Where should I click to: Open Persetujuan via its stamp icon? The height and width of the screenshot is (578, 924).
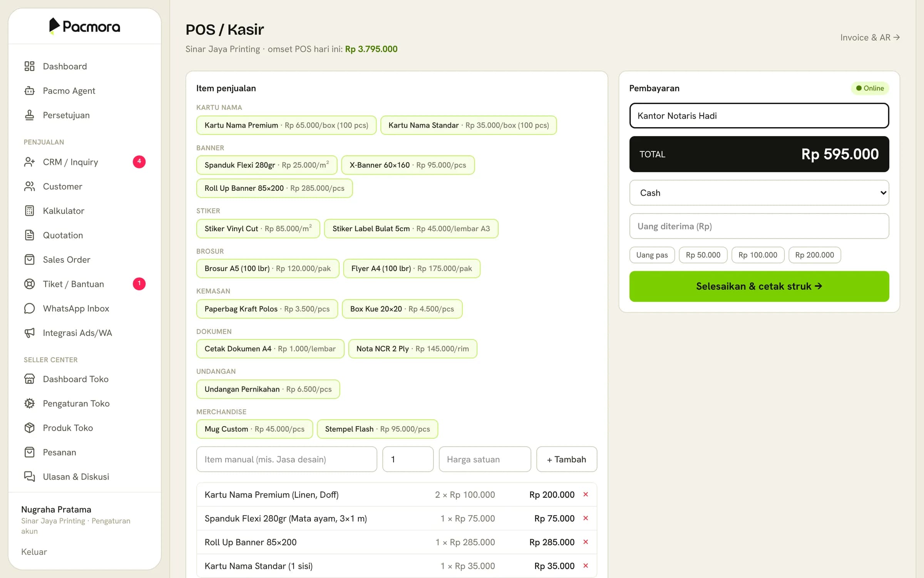[29, 115]
